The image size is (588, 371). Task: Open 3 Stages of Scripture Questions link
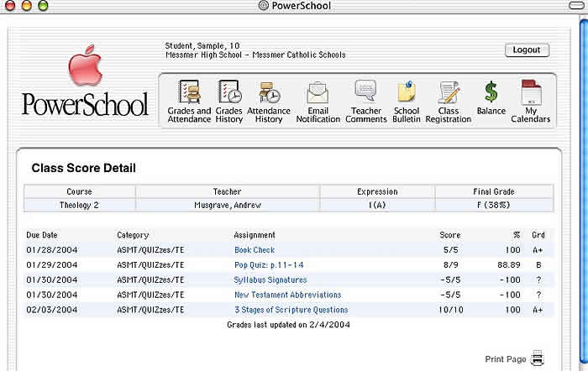291,310
